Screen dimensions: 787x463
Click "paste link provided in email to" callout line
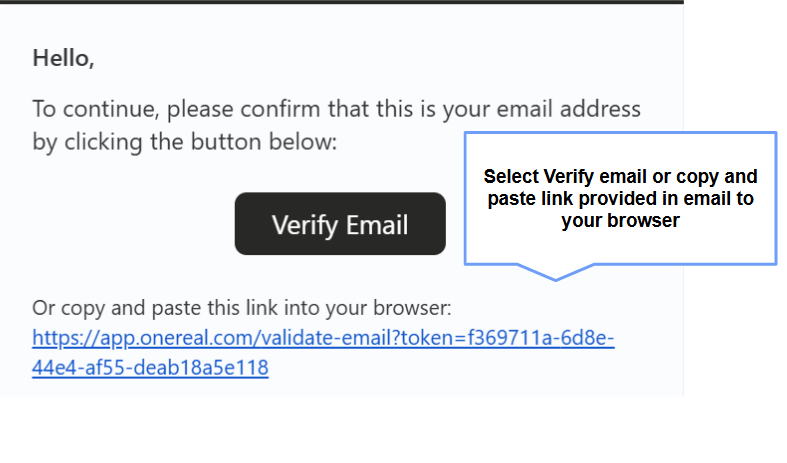(x=620, y=199)
